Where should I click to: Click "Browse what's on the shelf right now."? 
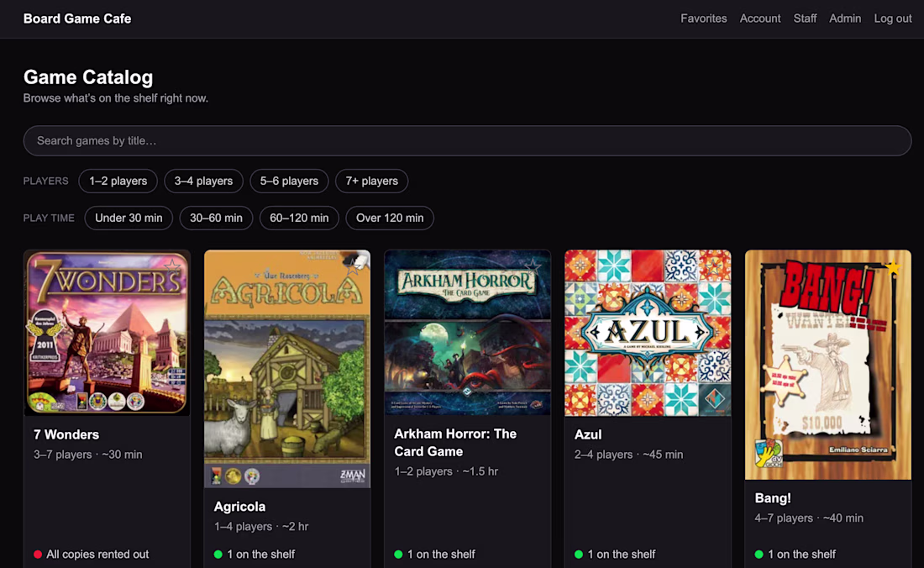pyautogui.click(x=116, y=98)
